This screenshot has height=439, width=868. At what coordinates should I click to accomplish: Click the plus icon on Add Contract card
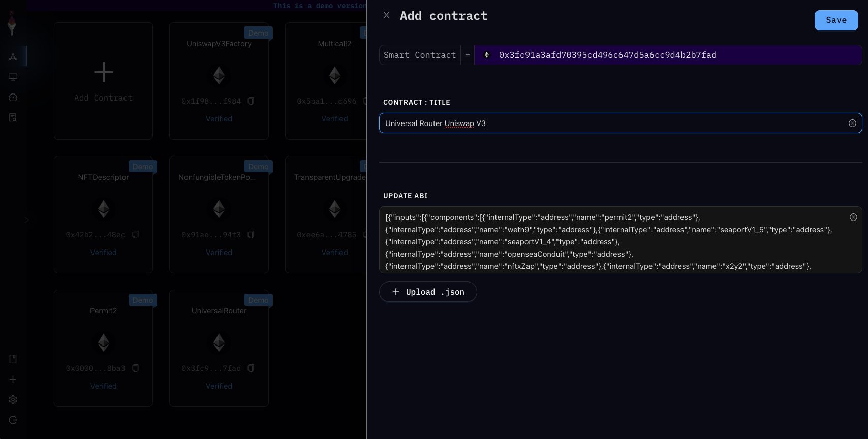click(104, 72)
